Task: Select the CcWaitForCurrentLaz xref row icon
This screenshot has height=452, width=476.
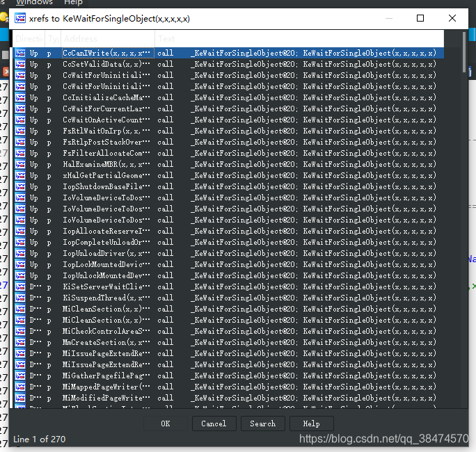Action: tap(20, 108)
